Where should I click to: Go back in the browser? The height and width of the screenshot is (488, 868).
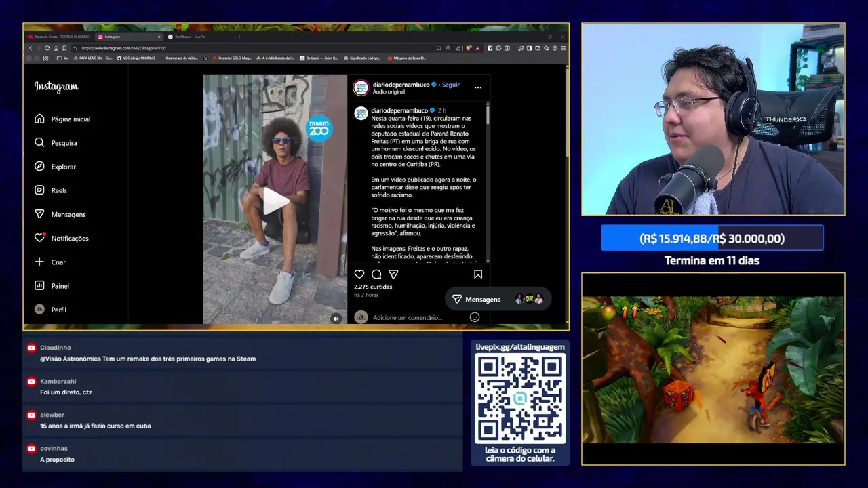tap(31, 48)
